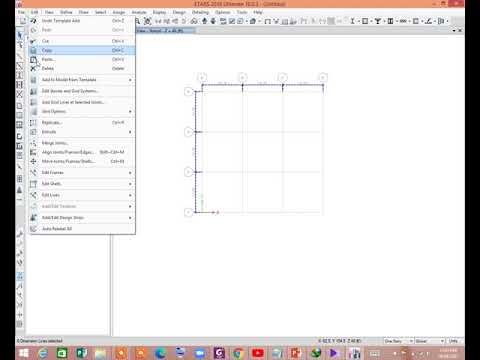
Task: Click the triangle tool icon in left toolbar
Action: 20,190
